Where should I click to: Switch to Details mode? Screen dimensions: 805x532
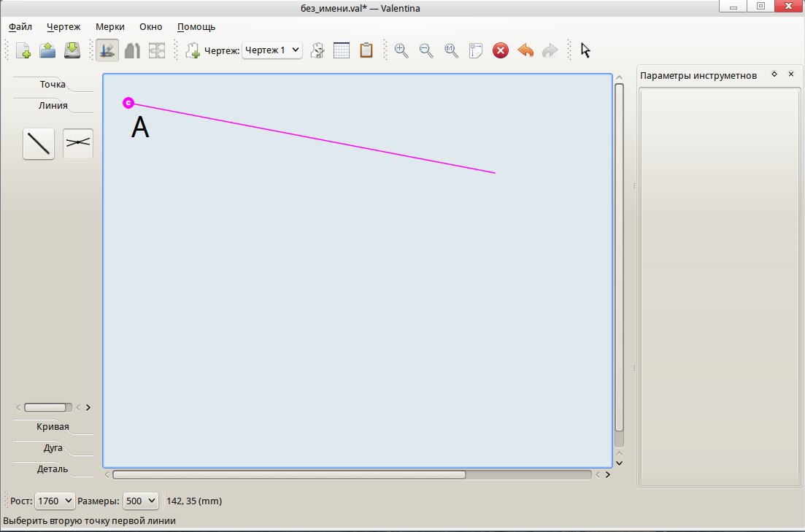[132, 50]
